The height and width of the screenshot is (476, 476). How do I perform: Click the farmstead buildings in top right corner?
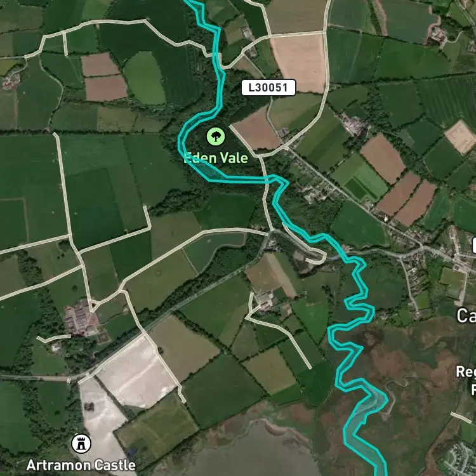pos(437,35)
